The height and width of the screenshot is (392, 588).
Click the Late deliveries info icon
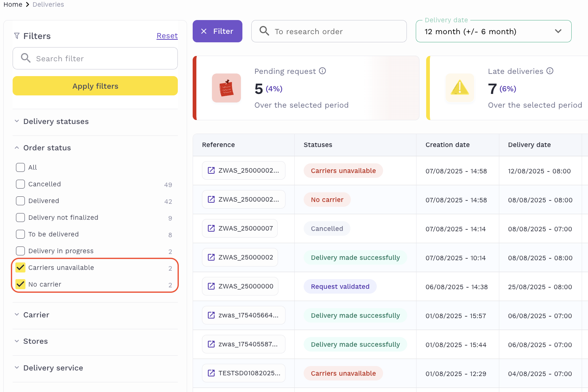550,71
